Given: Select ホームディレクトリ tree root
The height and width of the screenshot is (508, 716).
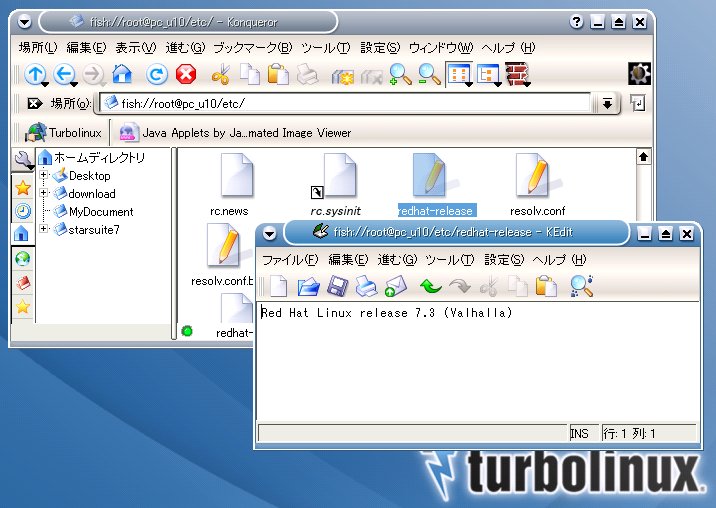Looking at the screenshot, I should [x=91, y=158].
